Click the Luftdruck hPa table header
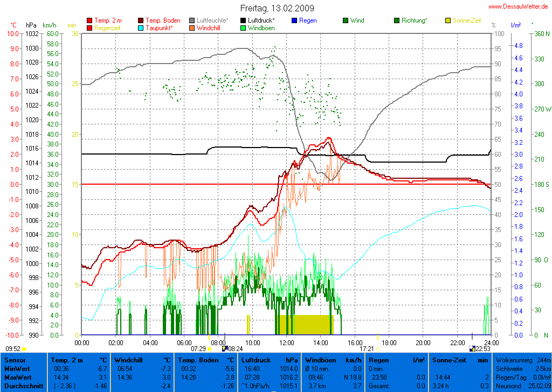Image resolution: width=552 pixels, height=392 pixels. (x=269, y=359)
